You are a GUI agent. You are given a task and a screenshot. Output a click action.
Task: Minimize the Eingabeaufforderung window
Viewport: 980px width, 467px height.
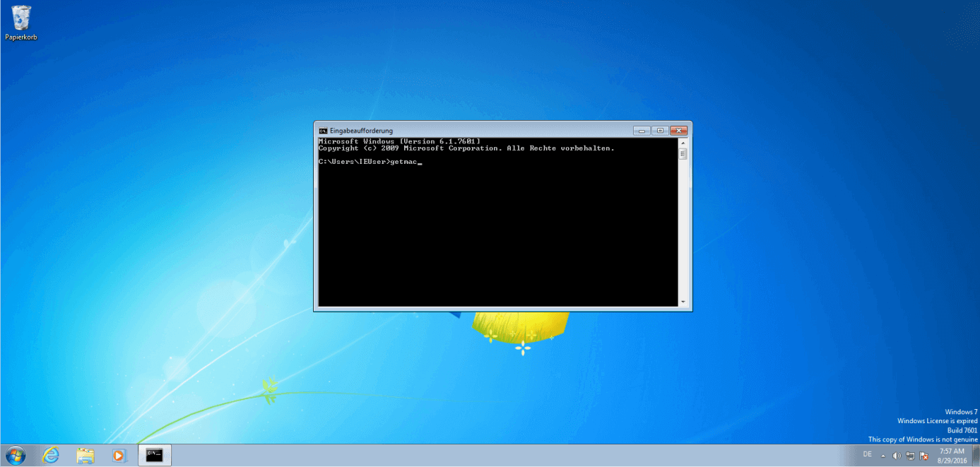(x=642, y=131)
